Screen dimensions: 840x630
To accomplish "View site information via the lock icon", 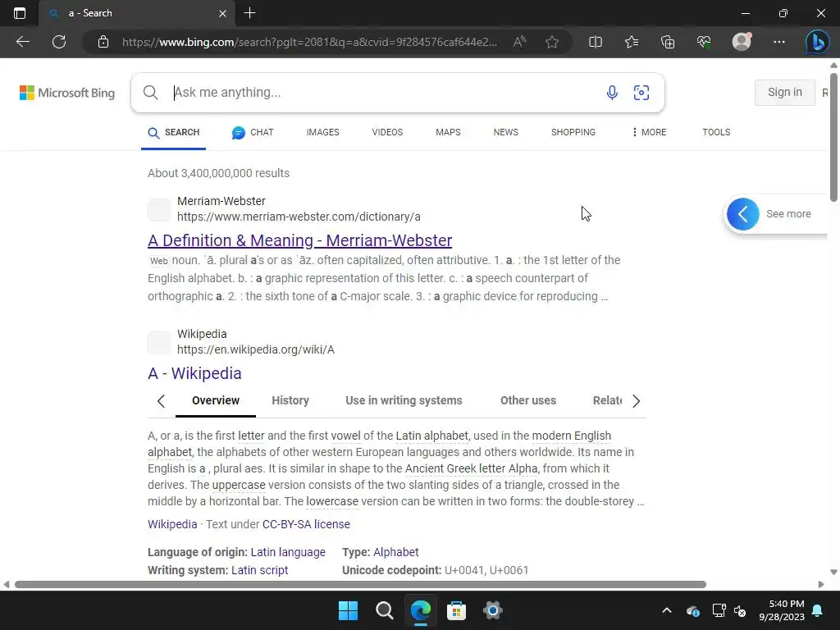I will (103, 42).
